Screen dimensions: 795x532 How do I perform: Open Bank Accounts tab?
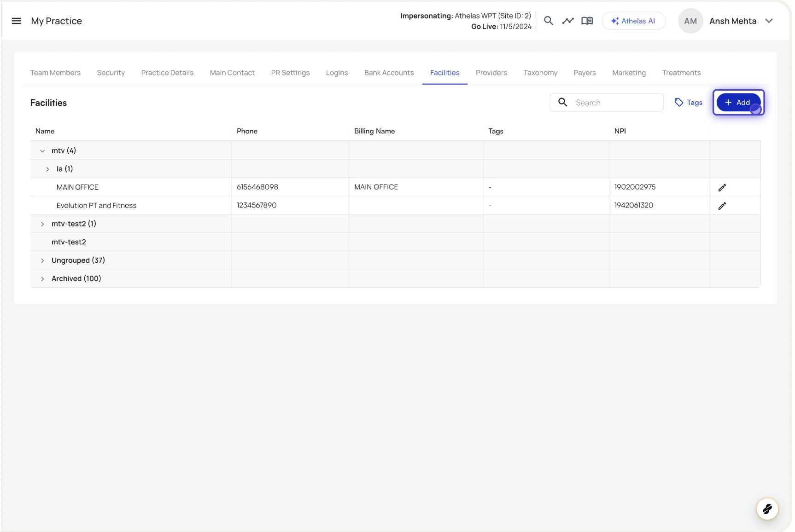pos(389,73)
